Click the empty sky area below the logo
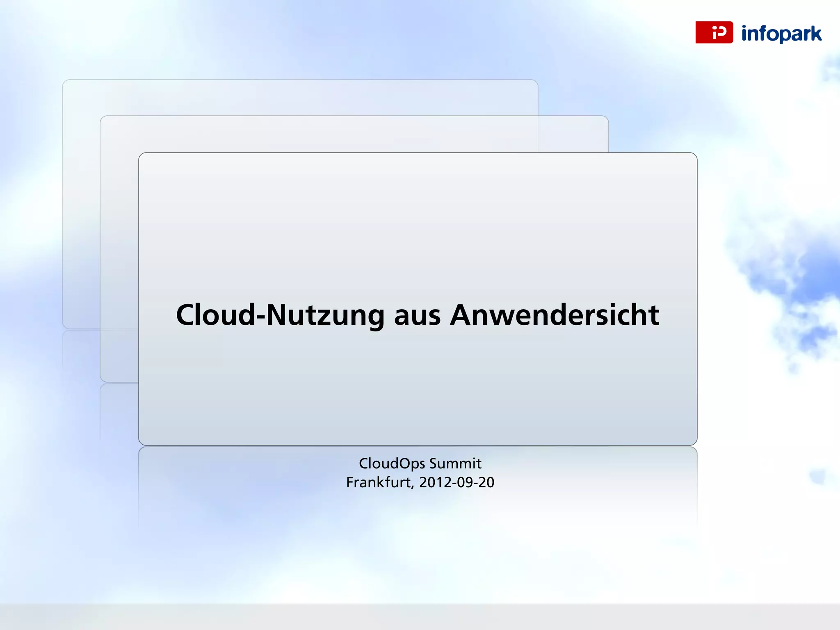840x630 pixels. click(x=759, y=103)
